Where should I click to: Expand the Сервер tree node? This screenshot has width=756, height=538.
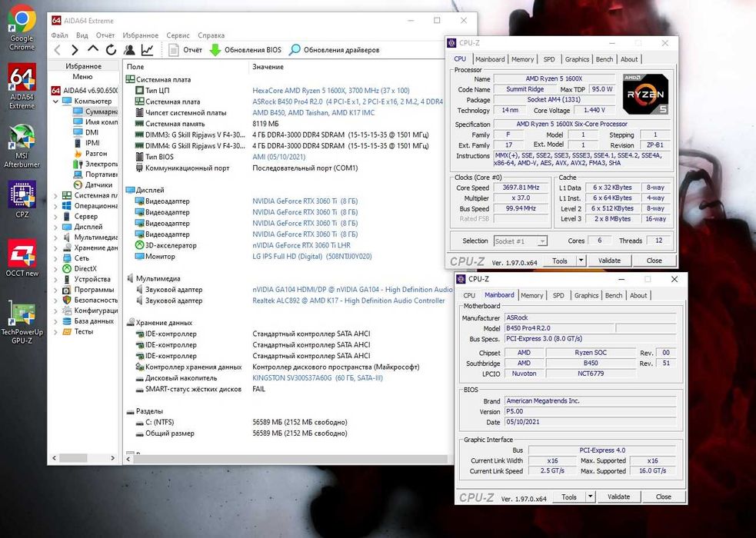pos(55,217)
